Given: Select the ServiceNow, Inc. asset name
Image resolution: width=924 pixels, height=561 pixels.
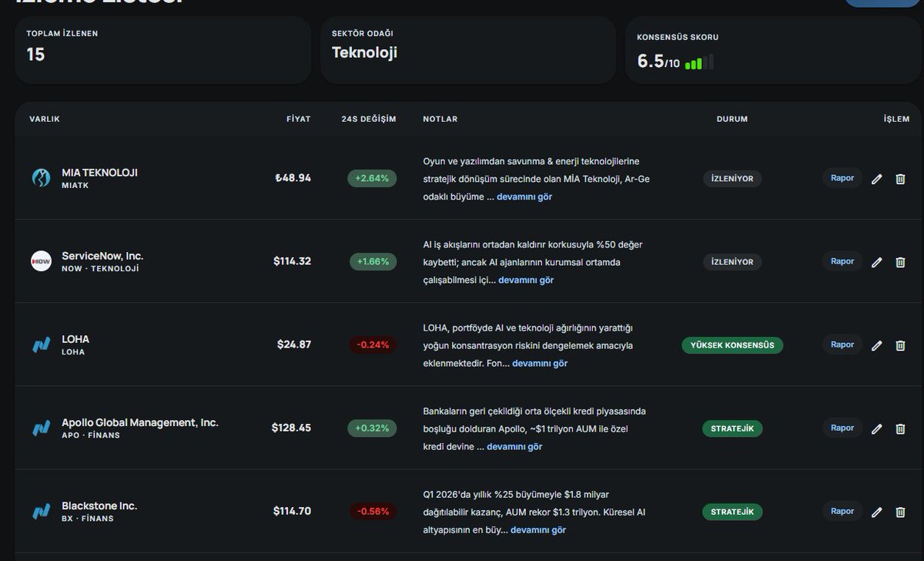Looking at the screenshot, I should coord(102,256).
